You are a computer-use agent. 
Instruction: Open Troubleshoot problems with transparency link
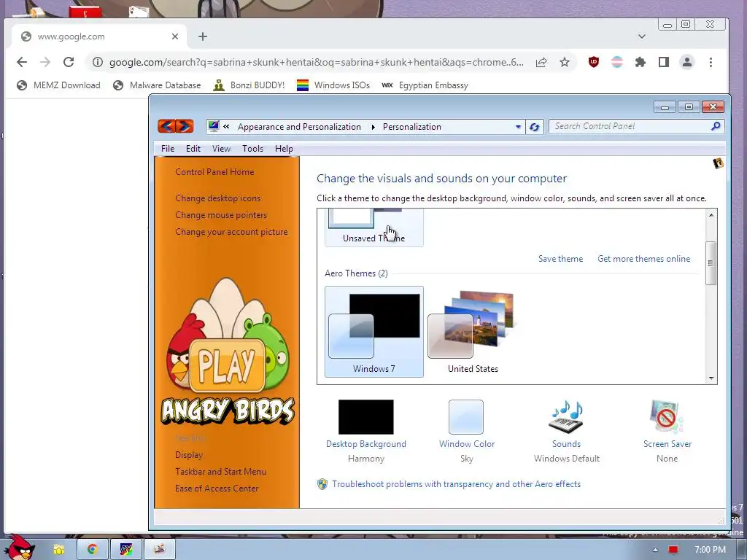[457, 484]
